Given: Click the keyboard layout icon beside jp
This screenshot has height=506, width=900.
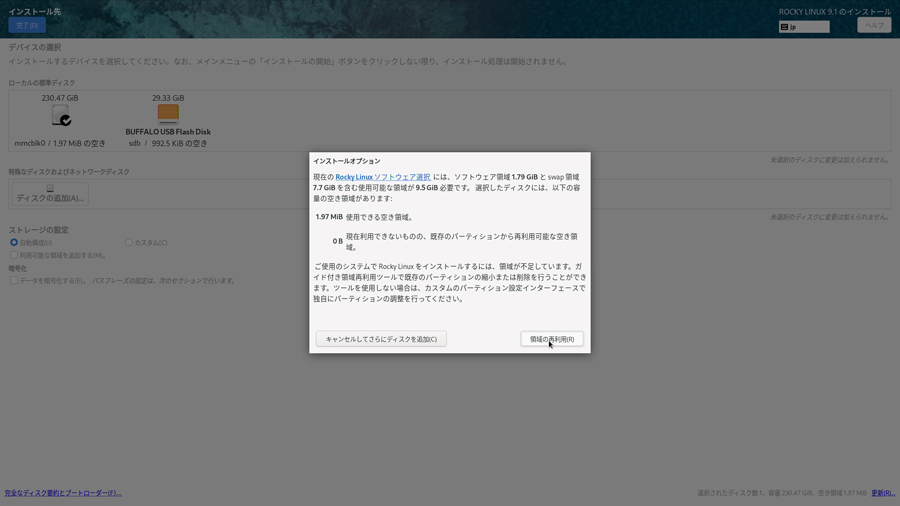Looking at the screenshot, I should tap(785, 27).
